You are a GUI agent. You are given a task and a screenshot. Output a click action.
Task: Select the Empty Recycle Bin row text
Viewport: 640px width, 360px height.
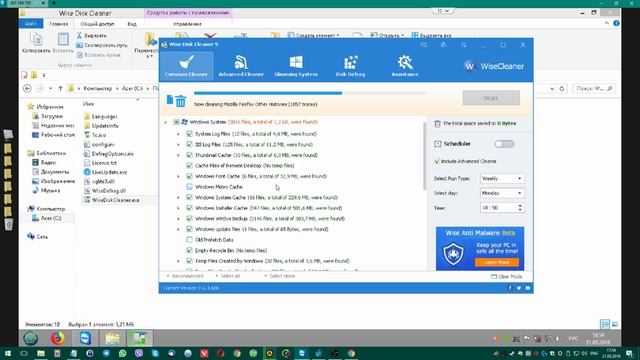pyautogui.click(x=231, y=250)
